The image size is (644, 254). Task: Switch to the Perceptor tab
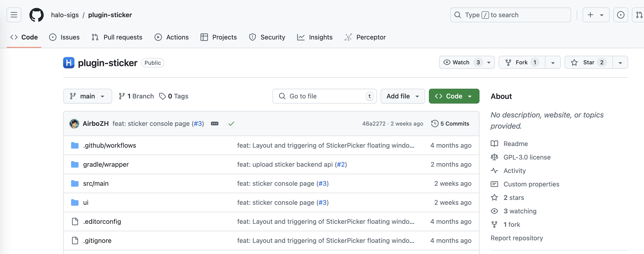click(x=365, y=37)
